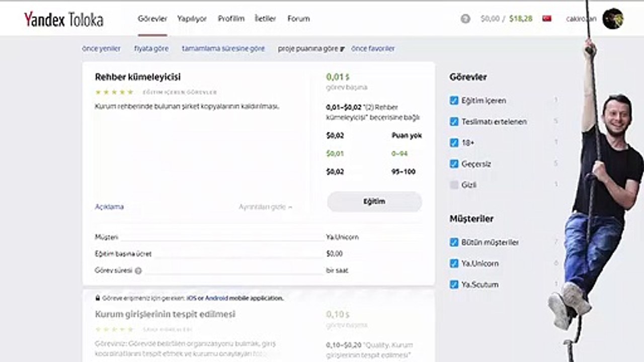Click the Ya.Unicorn customer value in details
Image resolution: width=644 pixels, height=362 pixels.
click(x=342, y=237)
